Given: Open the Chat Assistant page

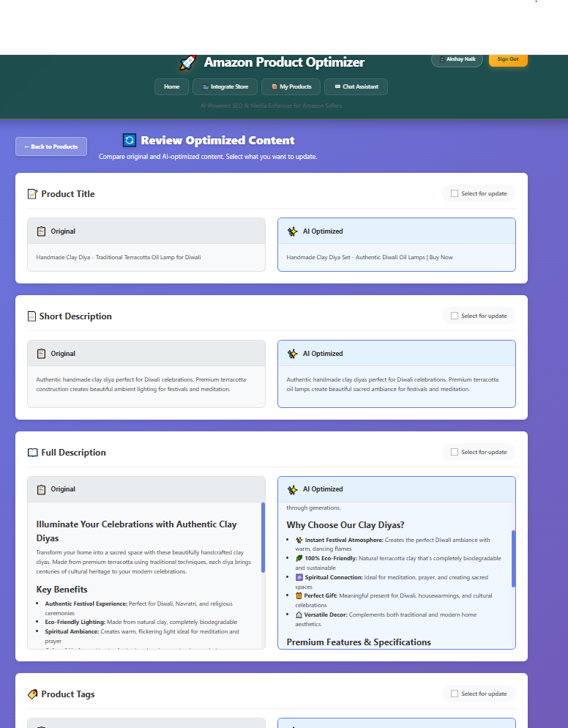Looking at the screenshot, I should [356, 87].
